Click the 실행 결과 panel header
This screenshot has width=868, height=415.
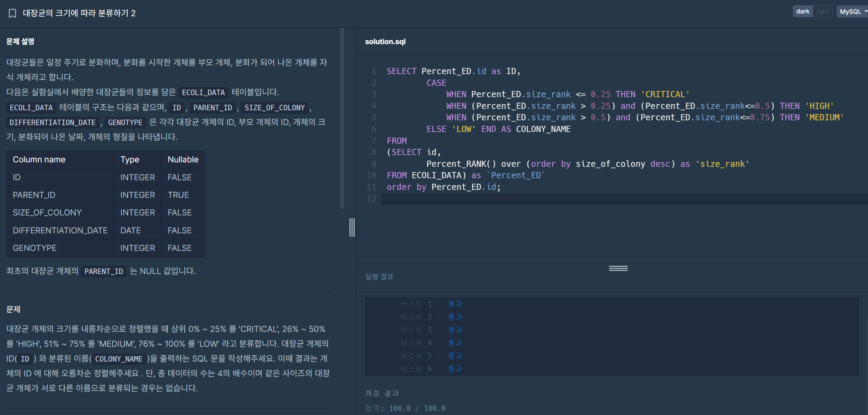pos(379,277)
